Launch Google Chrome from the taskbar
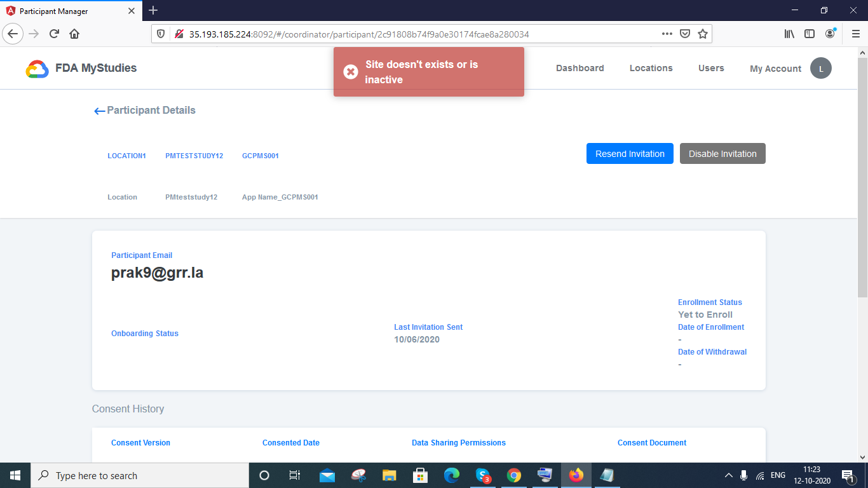868x488 pixels. [513, 475]
